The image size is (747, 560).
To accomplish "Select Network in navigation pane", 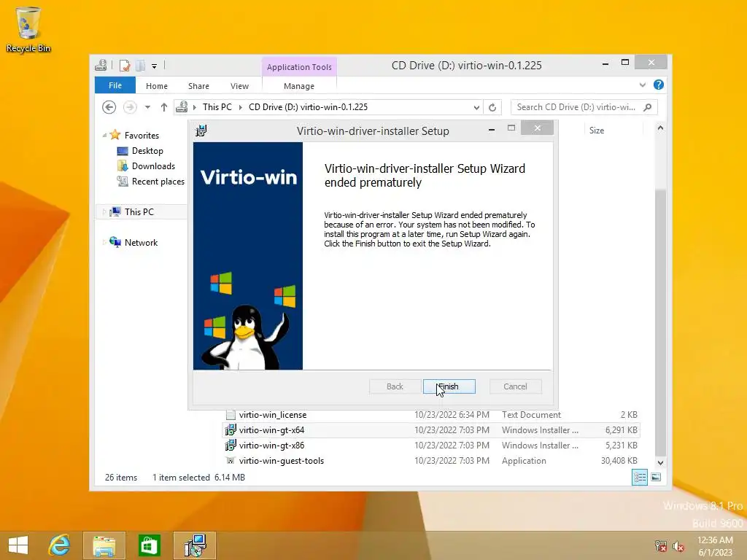I will [141, 242].
